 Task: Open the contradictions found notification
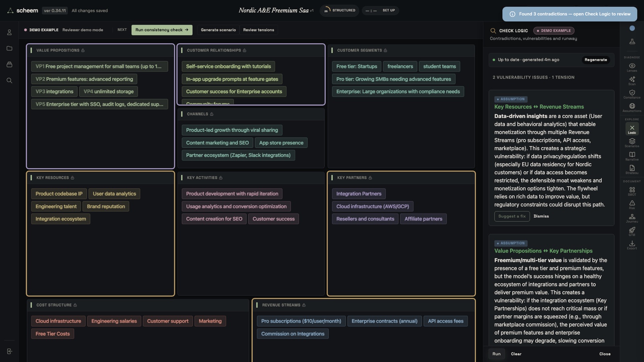(x=570, y=14)
